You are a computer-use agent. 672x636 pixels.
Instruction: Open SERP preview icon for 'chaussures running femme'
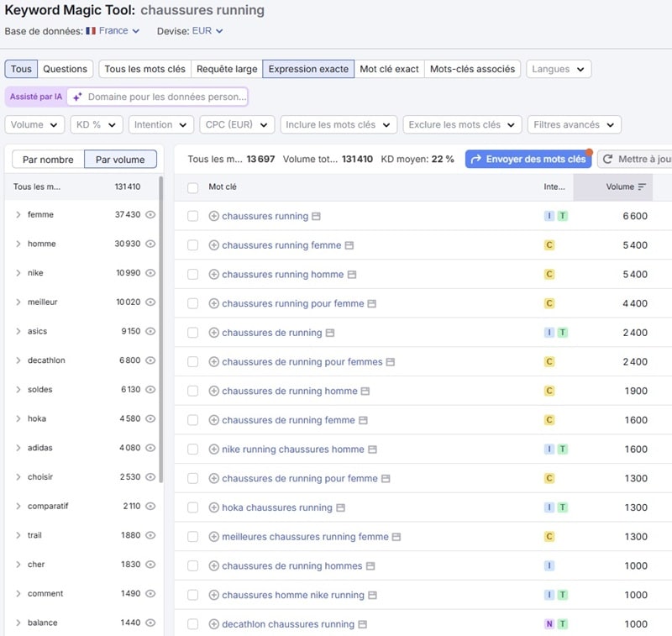pos(349,245)
